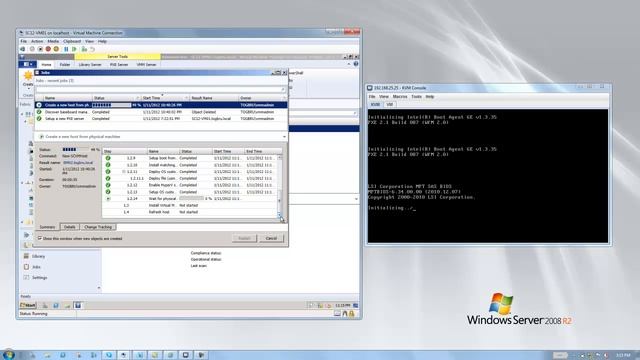640x360 pixels.
Task: Switch to the Change Tracking tab
Action: pos(98,227)
